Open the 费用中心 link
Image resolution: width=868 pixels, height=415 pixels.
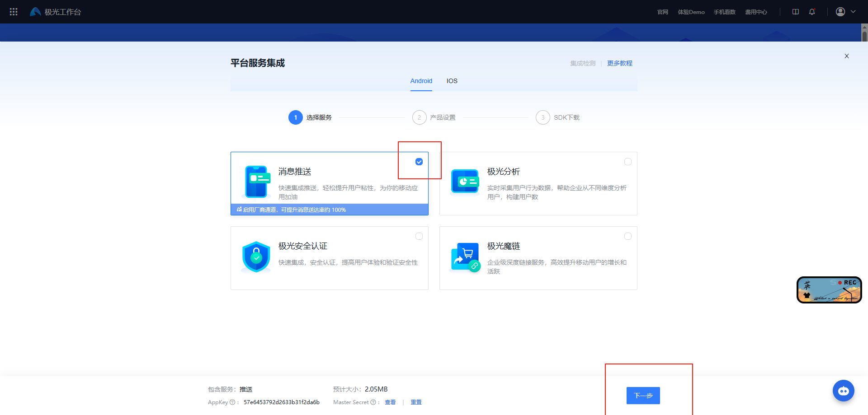pyautogui.click(x=756, y=12)
